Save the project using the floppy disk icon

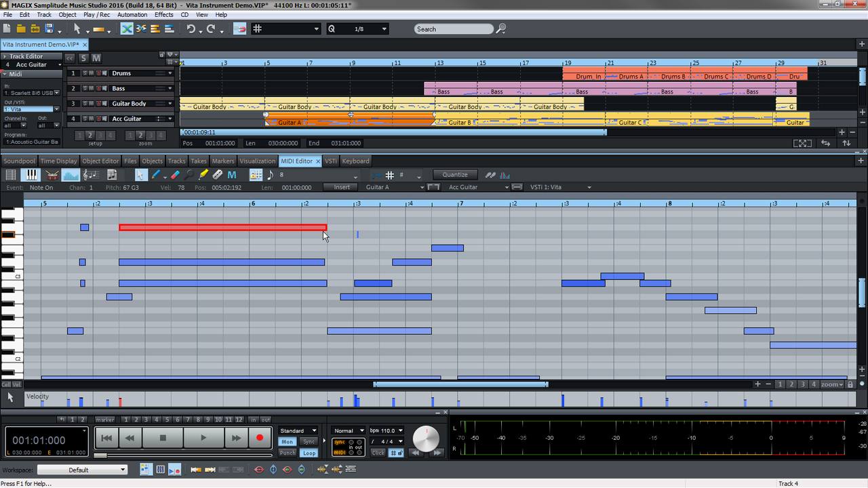[49, 29]
